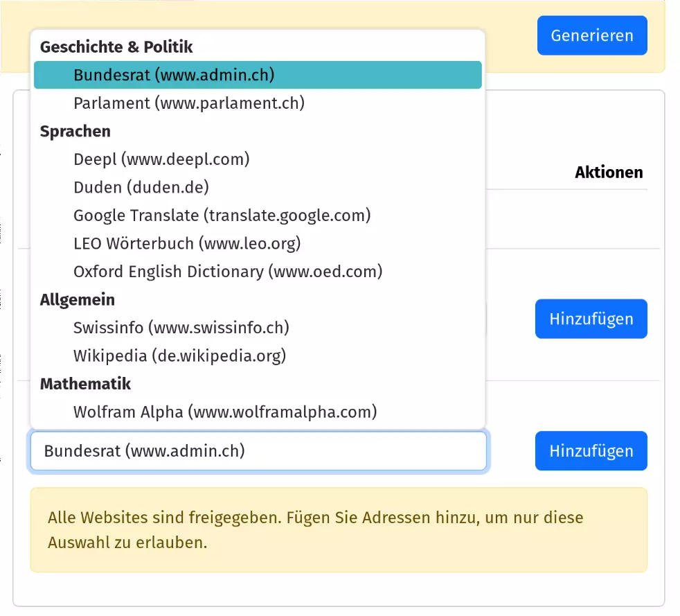Click the Aktionen column header

(x=608, y=173)
